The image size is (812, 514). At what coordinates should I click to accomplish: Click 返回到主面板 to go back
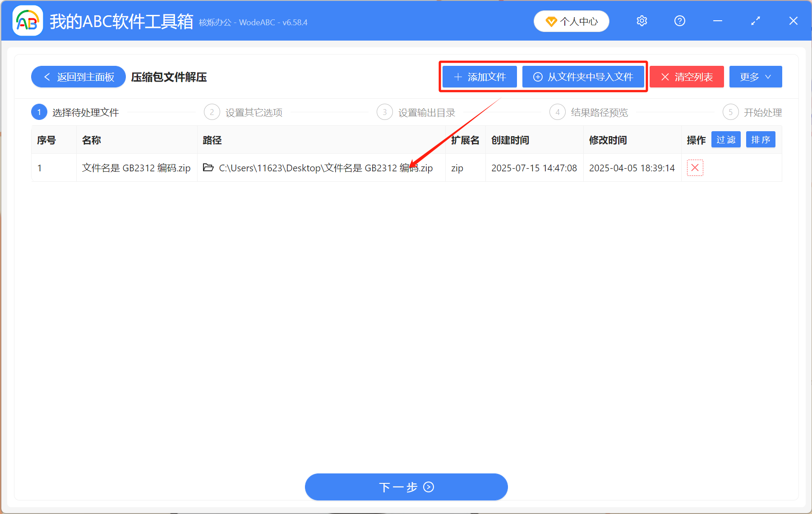click(78, 77)
